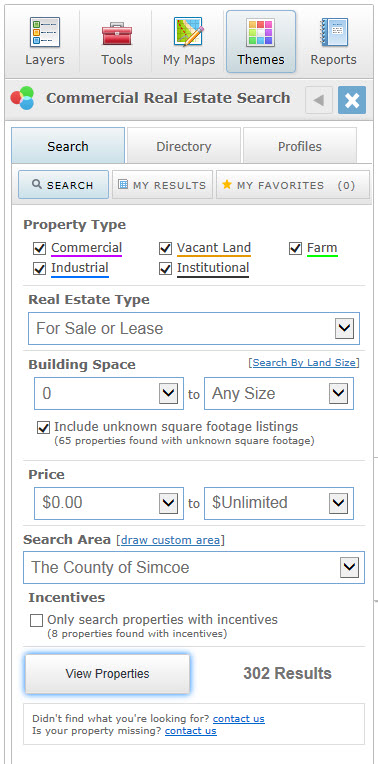Open the $Unlimited maximum price dropdown
This screenshot has height=764, width=378.
pos(279,503)
